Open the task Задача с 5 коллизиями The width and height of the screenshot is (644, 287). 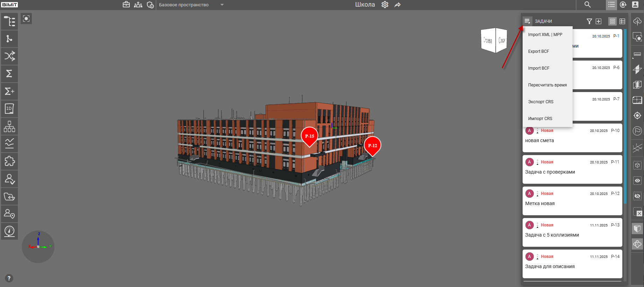(x=552, y=235)
